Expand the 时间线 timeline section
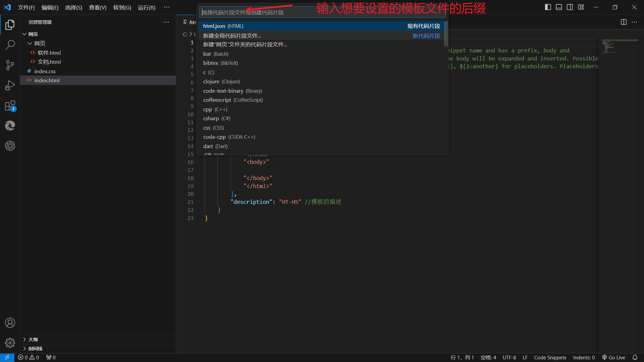The width and height of the screenshot is (644, 362). click(98, 349)
